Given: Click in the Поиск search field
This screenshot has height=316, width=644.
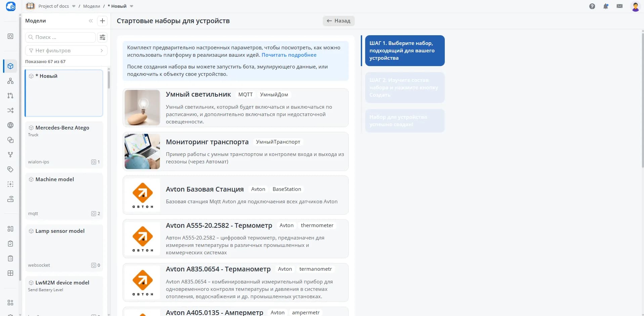Looking at the screenshot, I should pos(60,37).
